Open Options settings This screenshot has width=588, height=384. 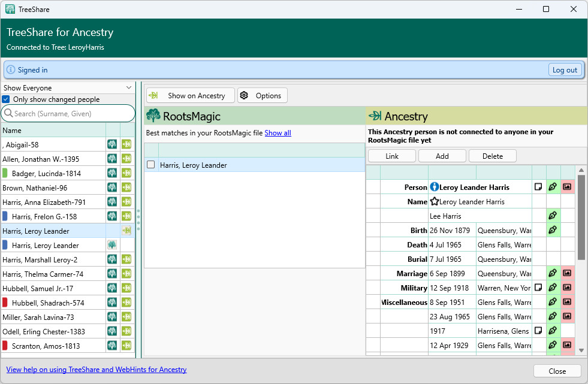[263, 95]
